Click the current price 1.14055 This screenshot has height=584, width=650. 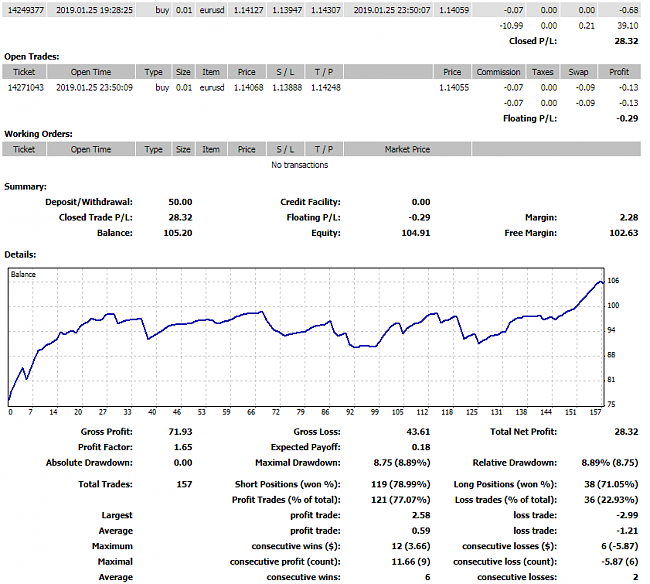454,87
